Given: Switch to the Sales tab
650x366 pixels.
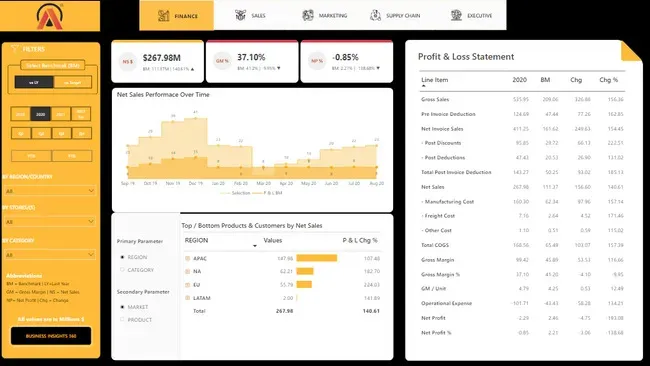Looking at the screenshot, I should (x=250, y=16).
